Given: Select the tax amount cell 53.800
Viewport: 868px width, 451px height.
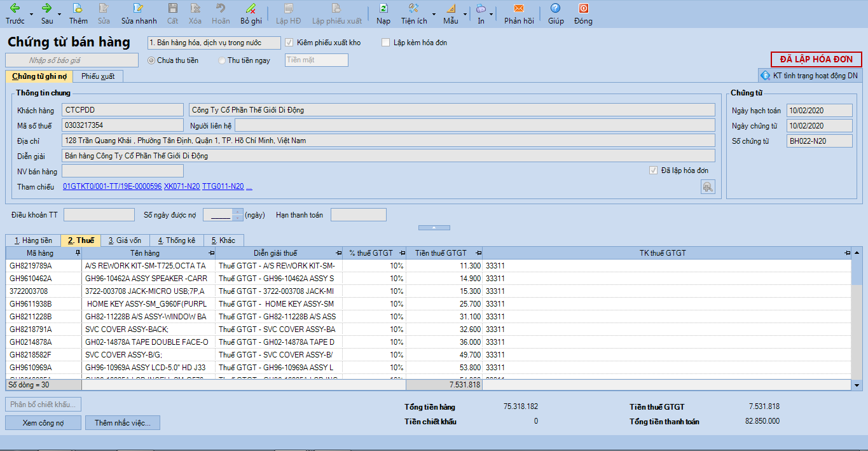Looking at the screenshot, I should pos(444,368).
